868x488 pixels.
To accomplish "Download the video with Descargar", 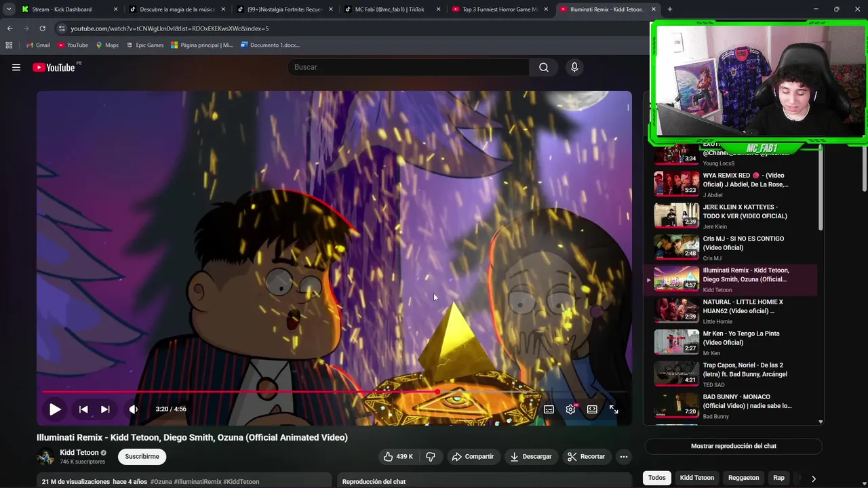I will pos(531,457).
